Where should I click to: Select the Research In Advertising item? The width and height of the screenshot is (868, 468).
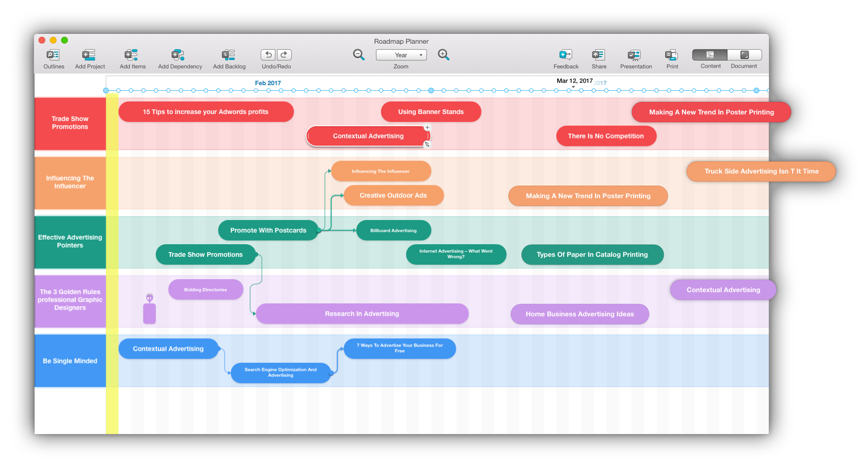(x=362, y=314)
